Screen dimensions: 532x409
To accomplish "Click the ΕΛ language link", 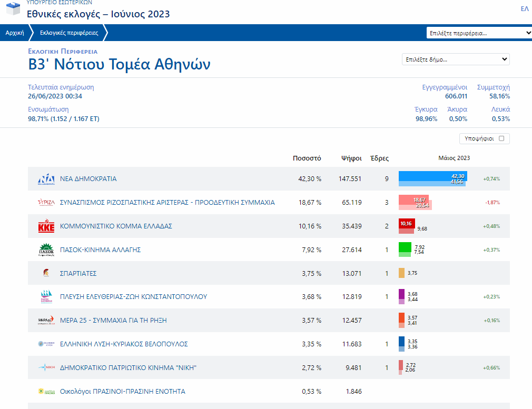I will point(525,8).
